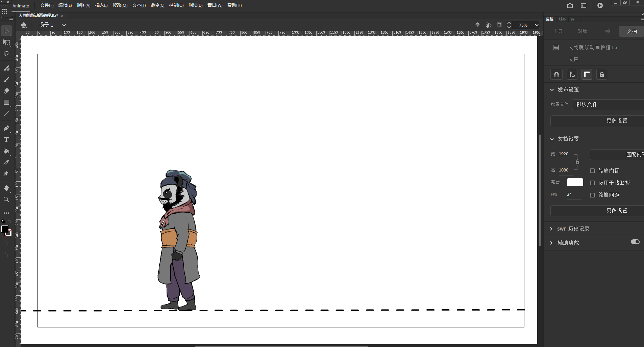Toggle the 辅助功能 switch
The height and width of the screenshot is (347, 644).
[635, 242]
